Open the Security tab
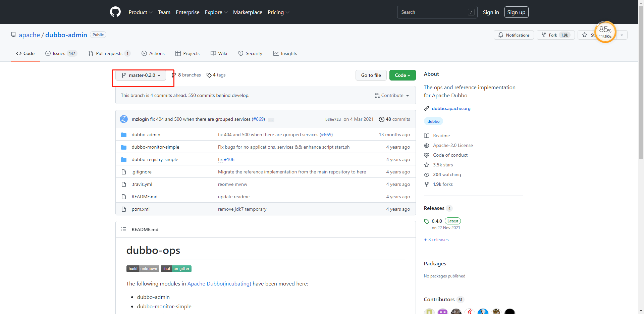The height and width of the screenshot is (314, 644). point(250,53)
